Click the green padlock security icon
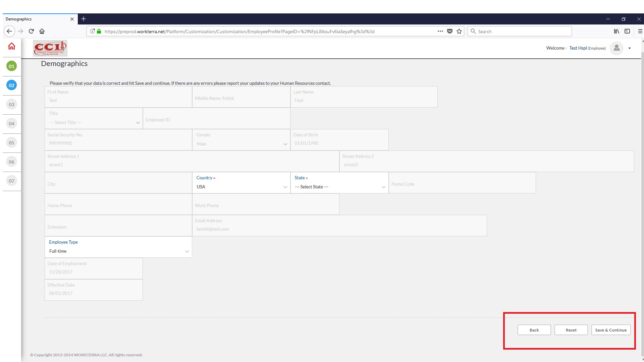Screen dimensions: 644x362 pos(99,31)
